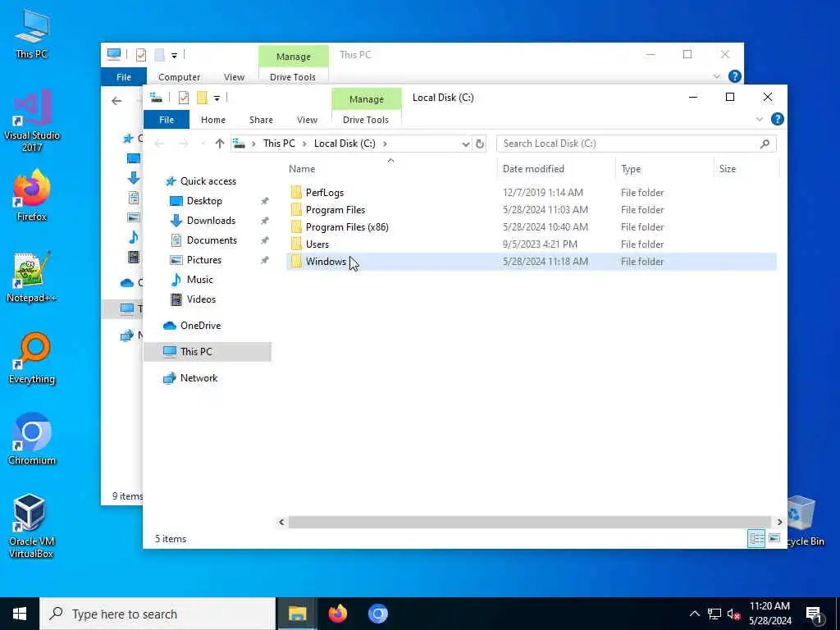The height and width of the screenshot is (630, 840).
Task: Select the Users folder icon
Action: coord(296,244)
